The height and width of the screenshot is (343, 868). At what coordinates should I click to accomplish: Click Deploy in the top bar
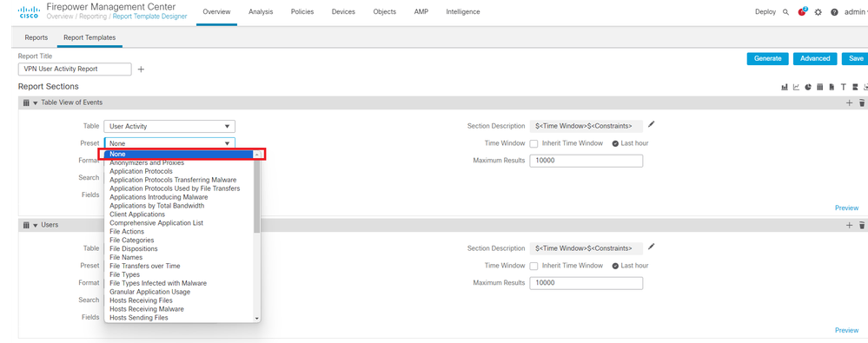pos(765,12)
